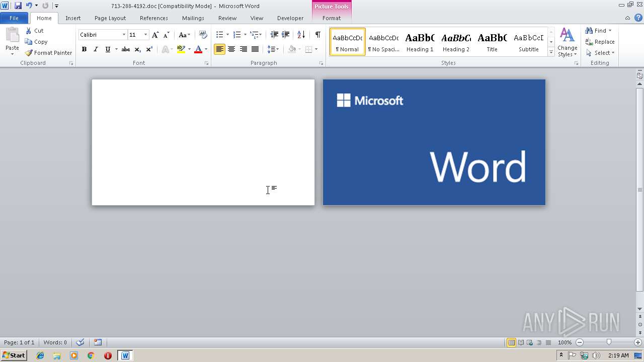The width and height of the screenshot is (644, 362).
Task: Click the Shrink Font icon
Action: point(166,35)
